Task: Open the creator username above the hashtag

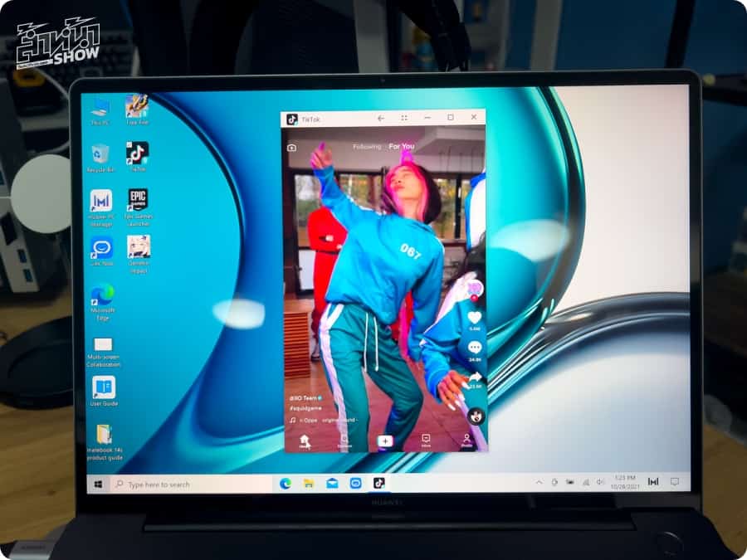Action: tap(304, 397)
